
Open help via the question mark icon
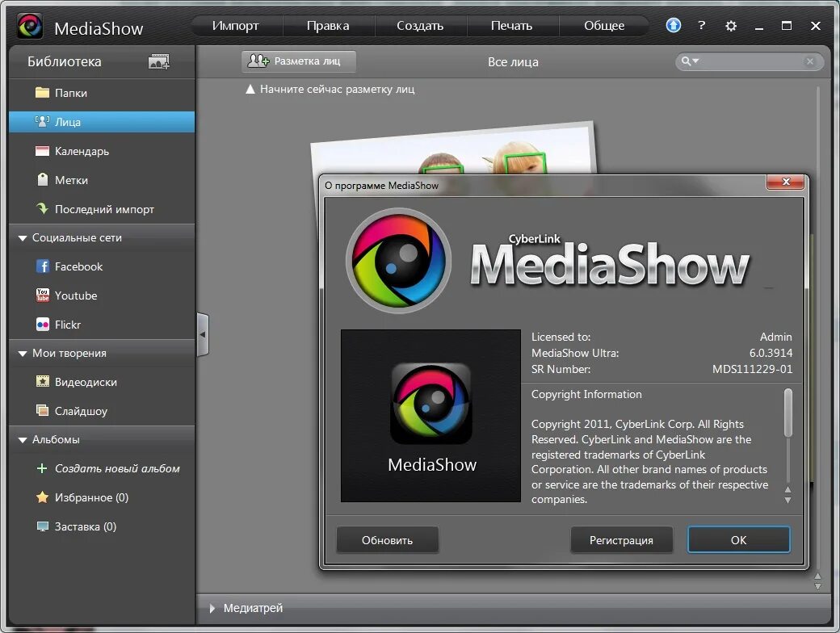pos(702,25)
